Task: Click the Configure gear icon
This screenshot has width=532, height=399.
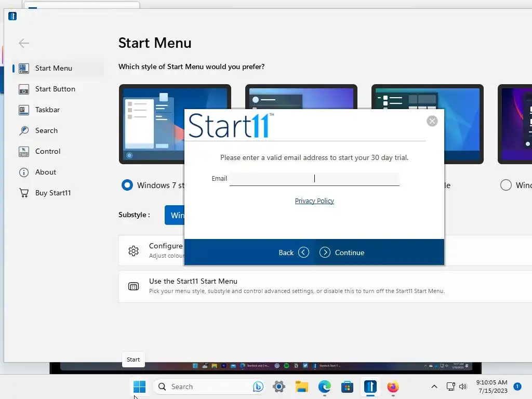Action: tap(134, 251)
